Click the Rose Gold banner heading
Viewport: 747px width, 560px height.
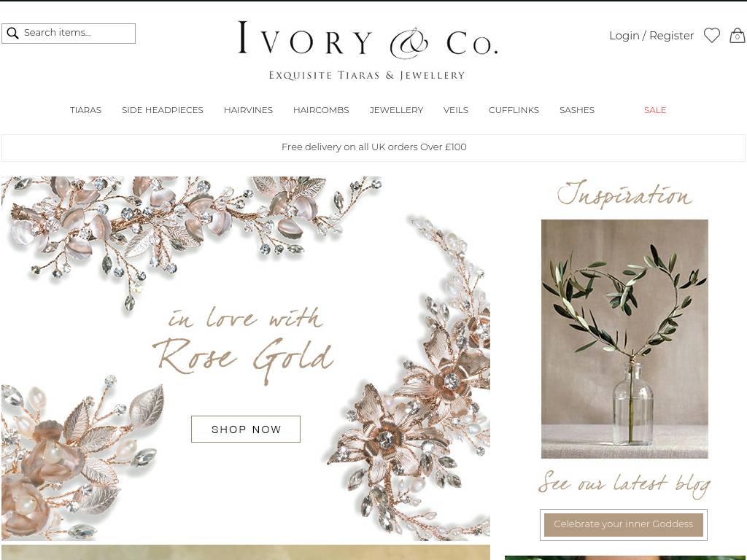pyautogui.click(x=243, y=359)
